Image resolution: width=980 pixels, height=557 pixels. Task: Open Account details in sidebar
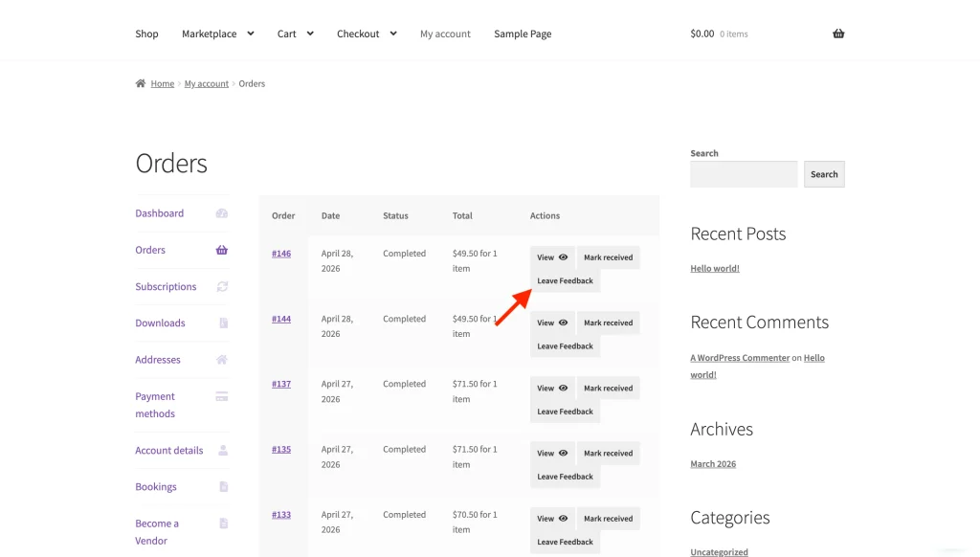coord(168,450)
